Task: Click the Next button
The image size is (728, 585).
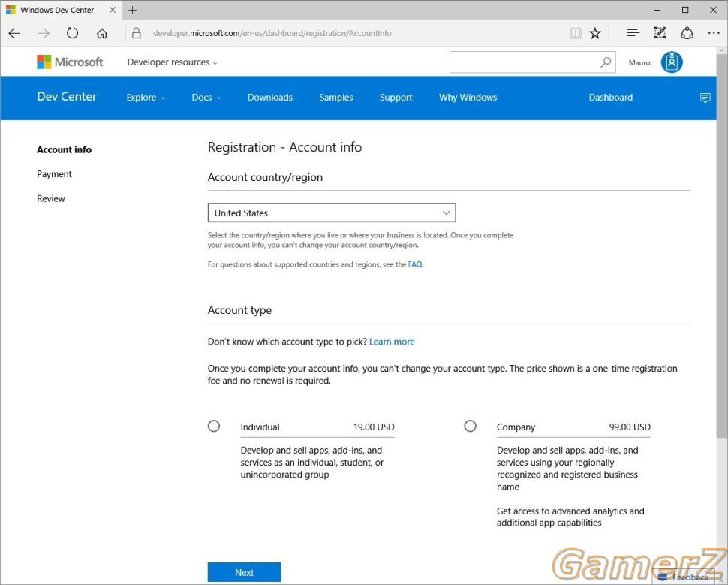Action: [244, 572]
